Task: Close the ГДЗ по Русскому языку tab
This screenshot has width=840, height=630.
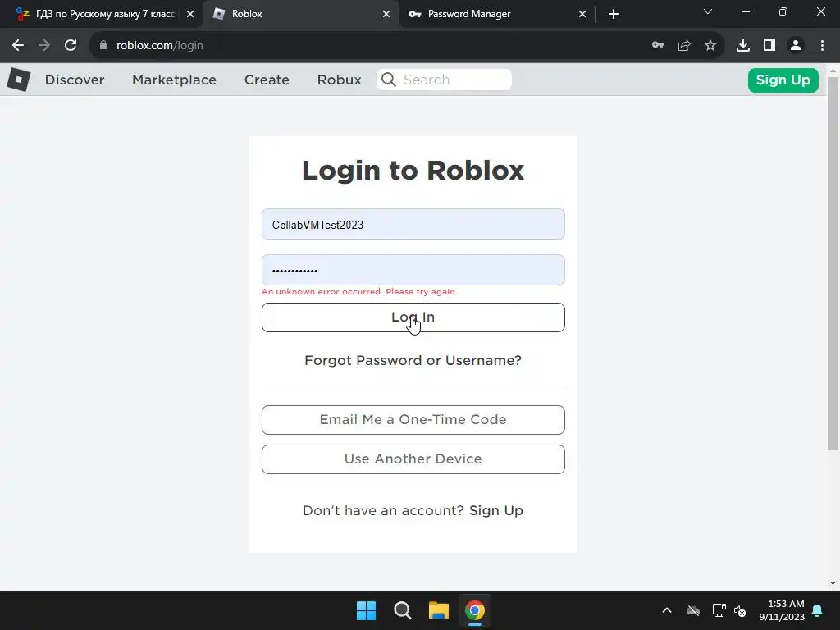Action: pyautogui.click(x=190, y=14)
